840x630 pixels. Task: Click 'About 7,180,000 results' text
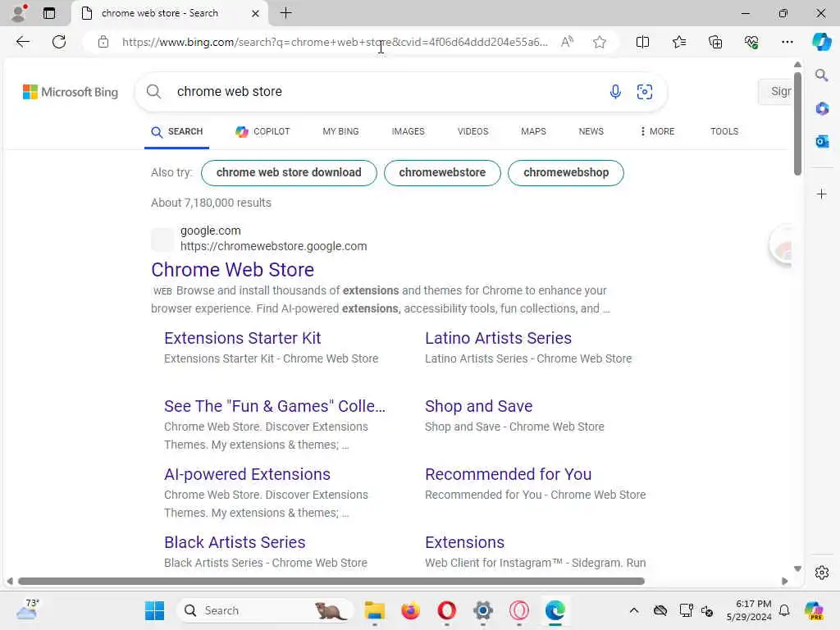pos(211,203)
